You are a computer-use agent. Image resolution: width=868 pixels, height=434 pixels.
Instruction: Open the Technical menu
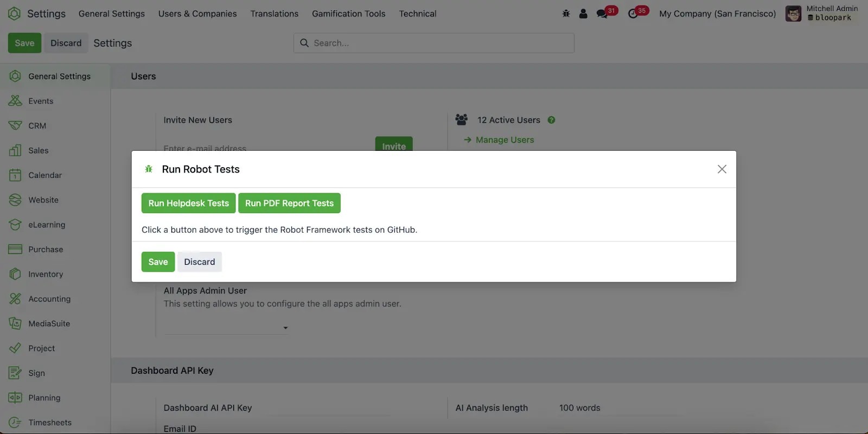418,14
